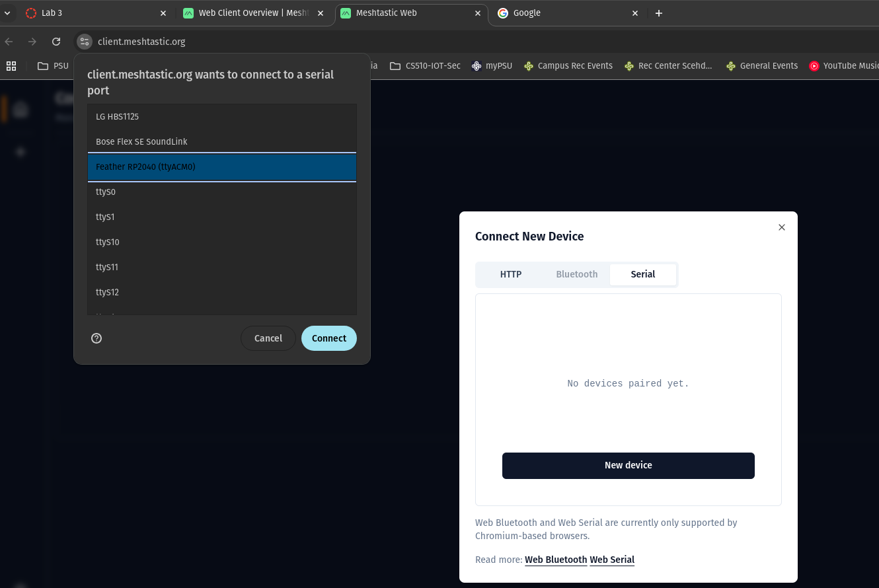
Task: Open the Chrome apps grid icon
Action: [11, 66]
